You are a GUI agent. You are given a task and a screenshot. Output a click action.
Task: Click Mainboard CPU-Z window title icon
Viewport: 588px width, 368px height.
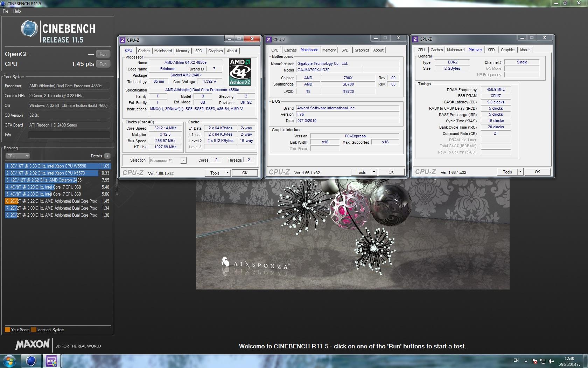(x=269, y=40)
